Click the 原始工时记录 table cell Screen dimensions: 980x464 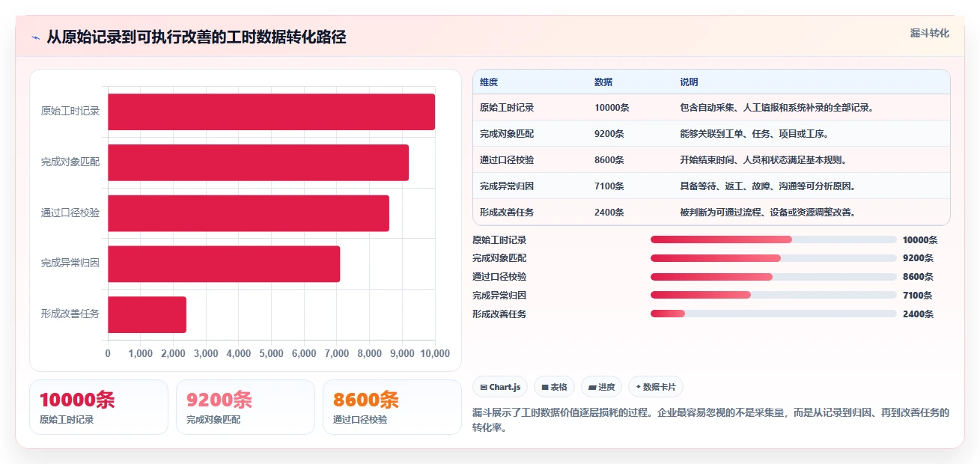coord(507,108)
